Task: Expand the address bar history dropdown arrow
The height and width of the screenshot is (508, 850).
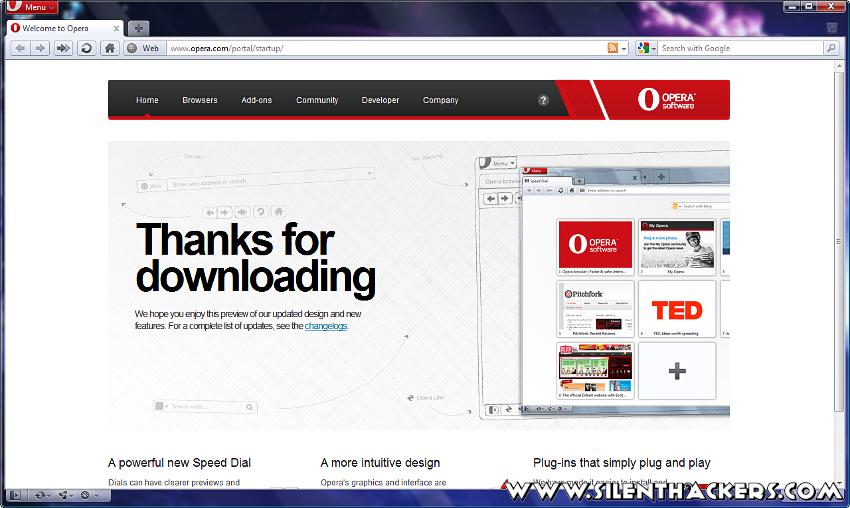Action: [x=624, y=49]
